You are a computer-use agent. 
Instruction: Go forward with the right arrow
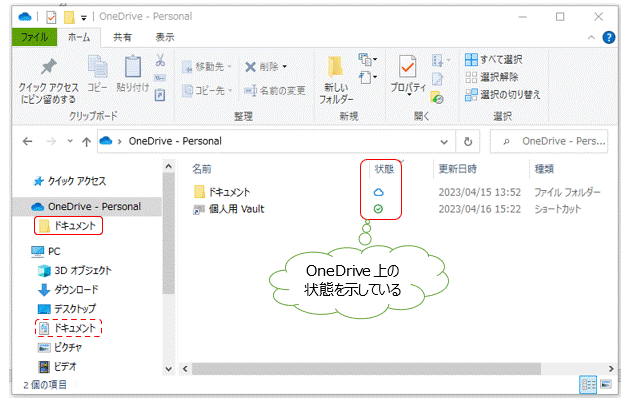(51, 142)
